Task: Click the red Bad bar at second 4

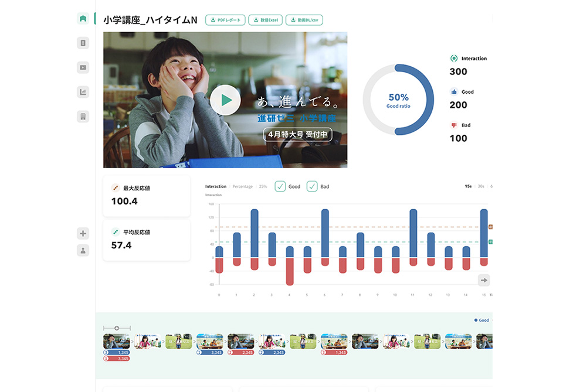Action: click(x=290, y=271)
